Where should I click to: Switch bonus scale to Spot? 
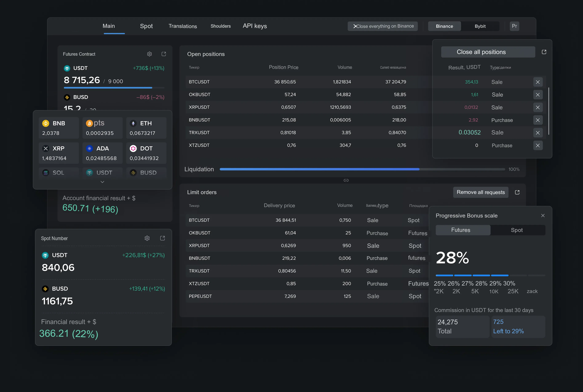click(x=517, y=230)
